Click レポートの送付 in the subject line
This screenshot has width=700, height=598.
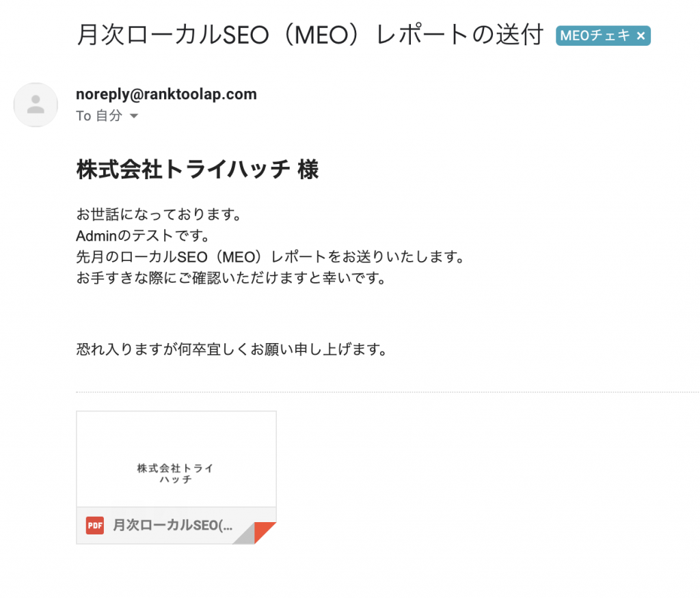459,36
